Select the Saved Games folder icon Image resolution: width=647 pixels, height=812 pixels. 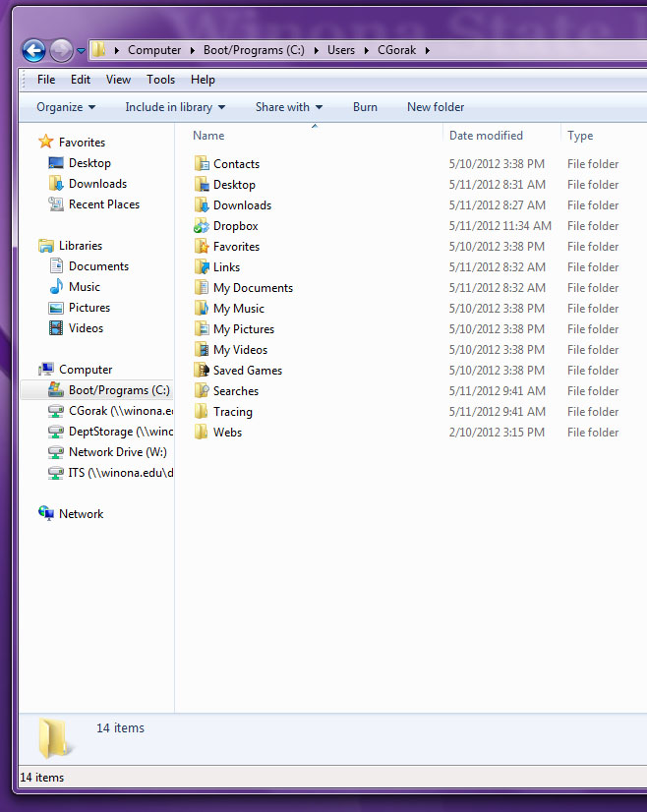(x=202, y=371)
